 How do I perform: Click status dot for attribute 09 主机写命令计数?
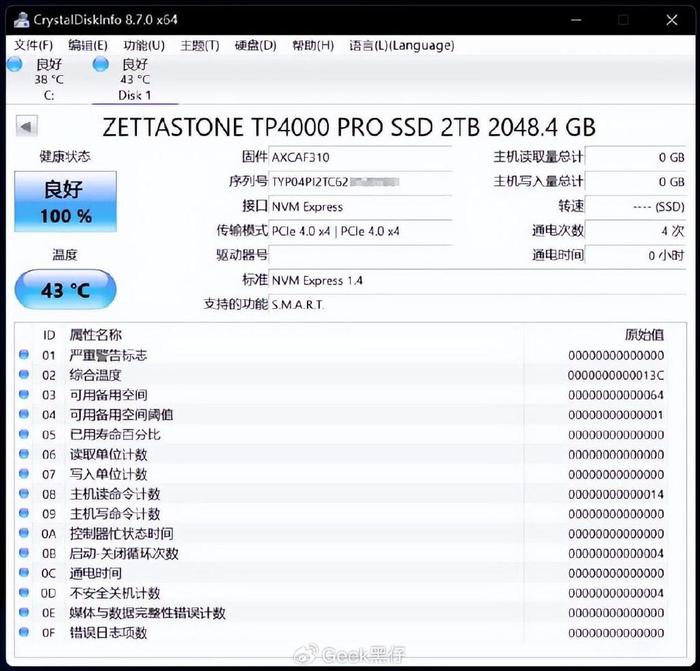(24, 513)
